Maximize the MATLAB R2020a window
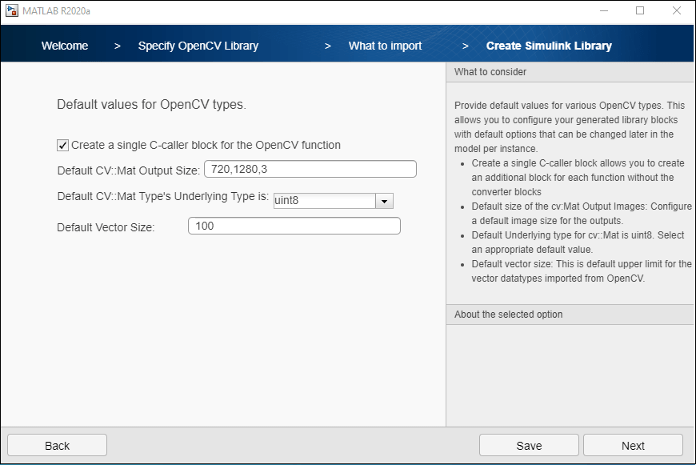This screenshot has width=696, height=465. (x=640, y=11)
